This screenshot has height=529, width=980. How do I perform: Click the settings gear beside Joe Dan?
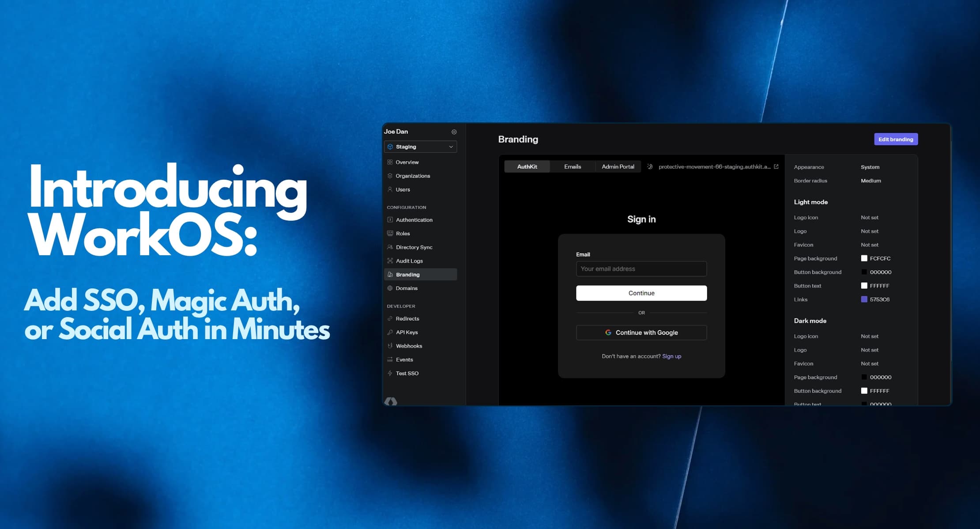click(x=454, y=132)
